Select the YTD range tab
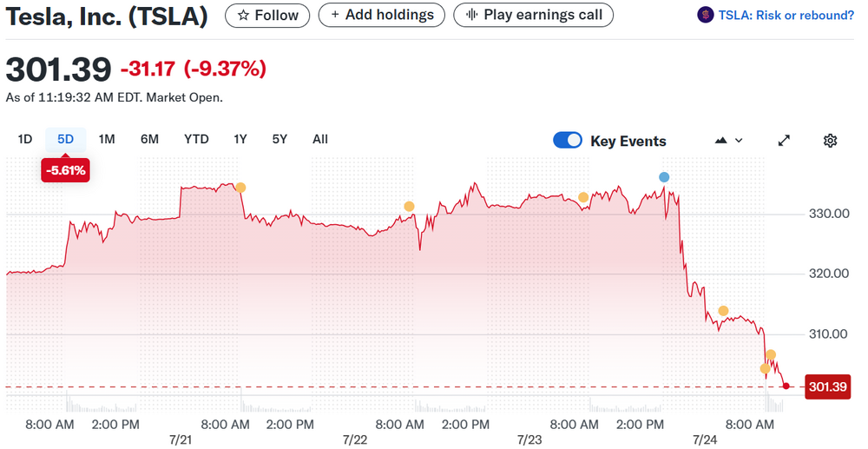 196,139
